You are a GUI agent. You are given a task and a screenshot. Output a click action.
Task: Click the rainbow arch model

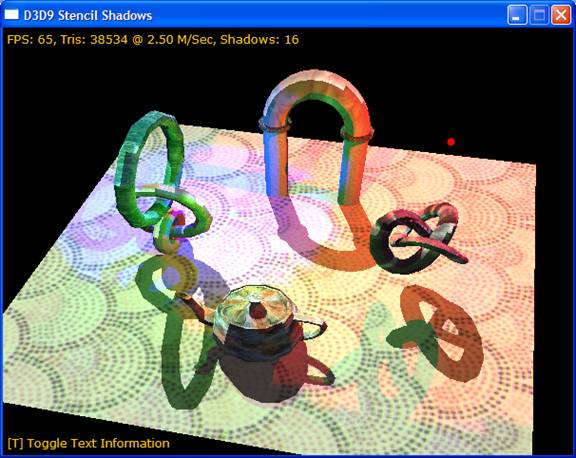tap(316, 136)
